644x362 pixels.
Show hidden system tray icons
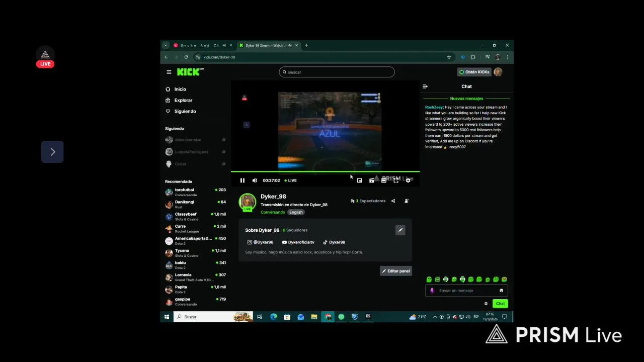tap(435, 317)
